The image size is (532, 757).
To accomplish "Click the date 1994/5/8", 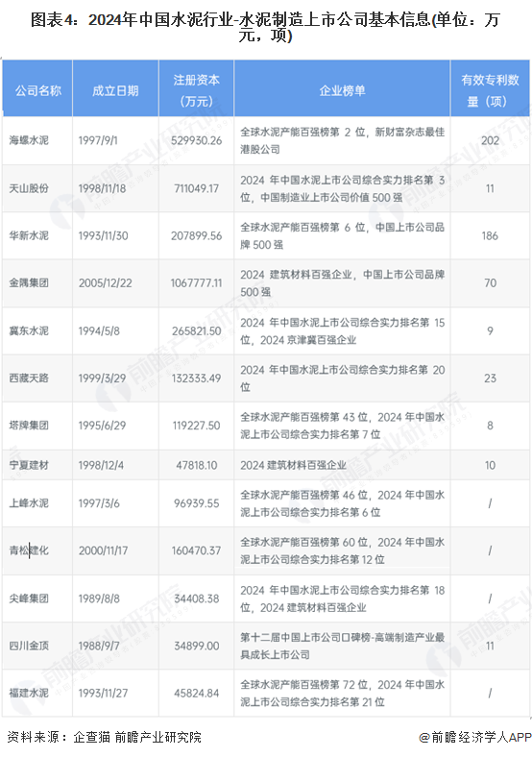I will pos(99,330).
